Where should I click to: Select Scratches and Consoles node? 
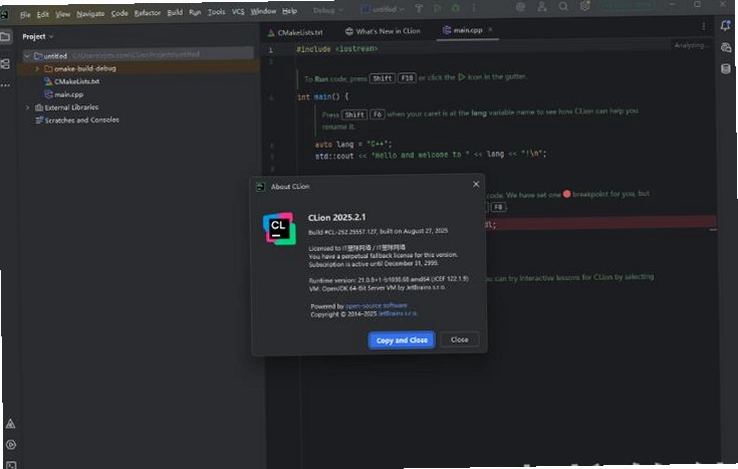pyautogui.click(x=81, y=120)
